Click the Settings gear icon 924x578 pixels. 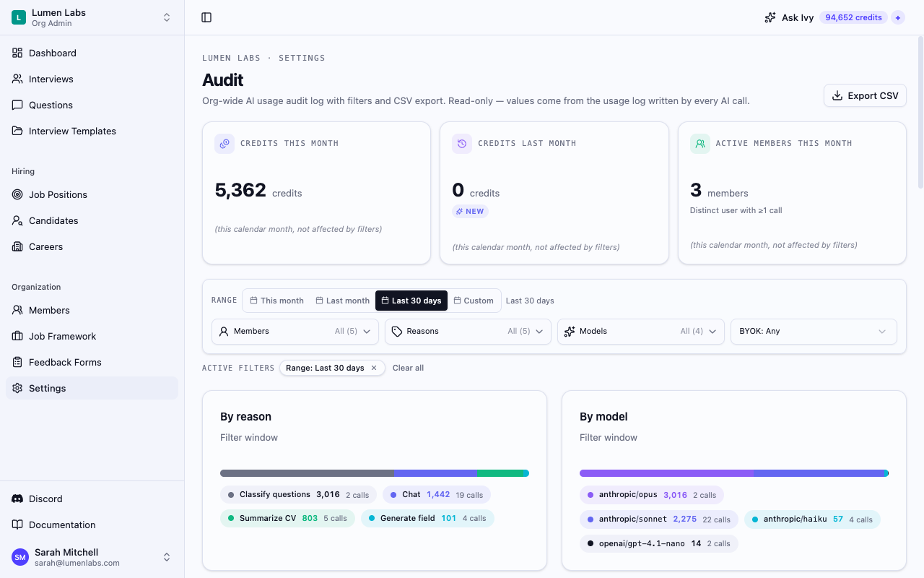pyautogui.click(x=17, y=388)
